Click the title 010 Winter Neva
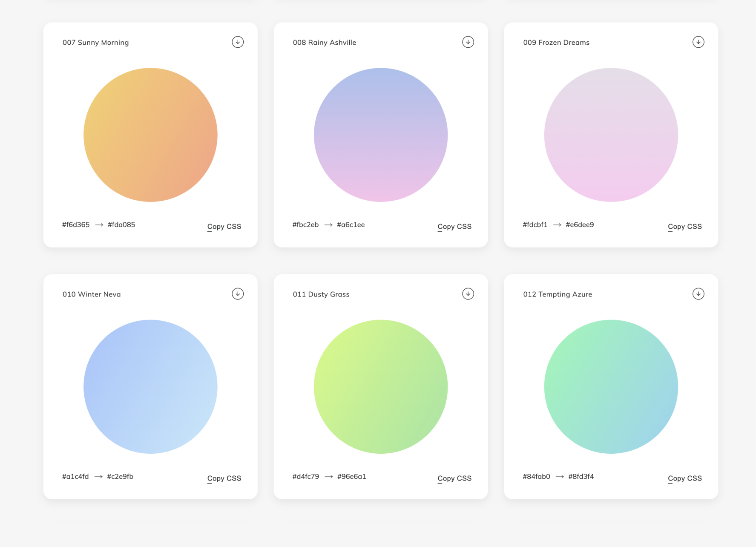Viewport: 756px width, 547px height. [92, 294]
